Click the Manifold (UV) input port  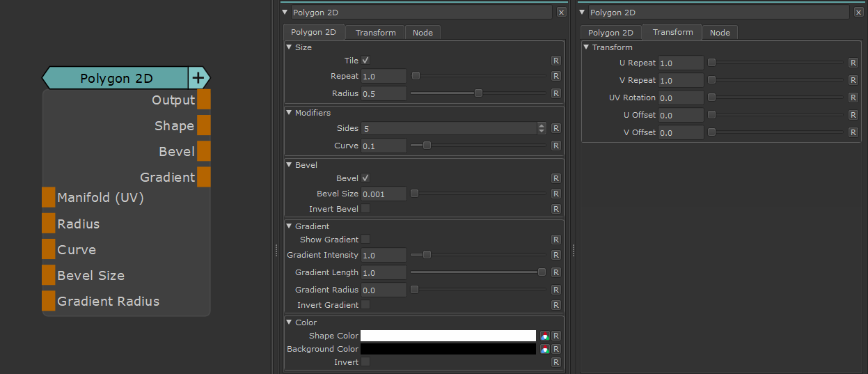coord(48,198)
